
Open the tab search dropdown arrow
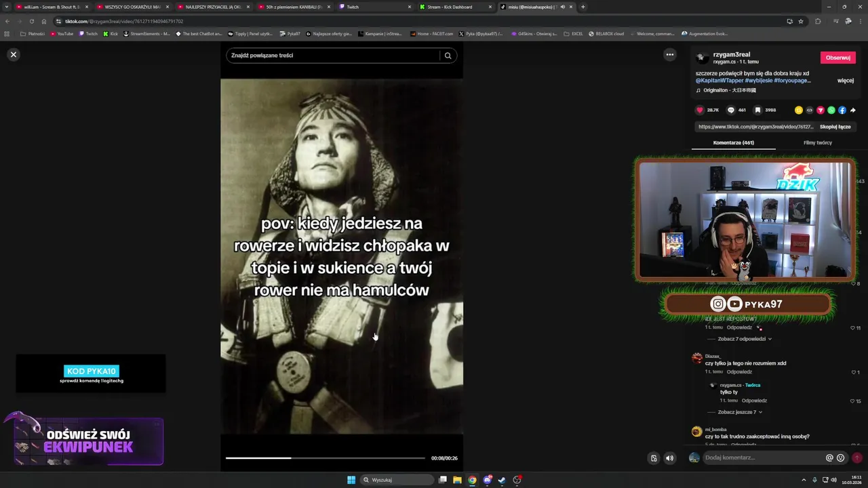click(x=7, y=7)
